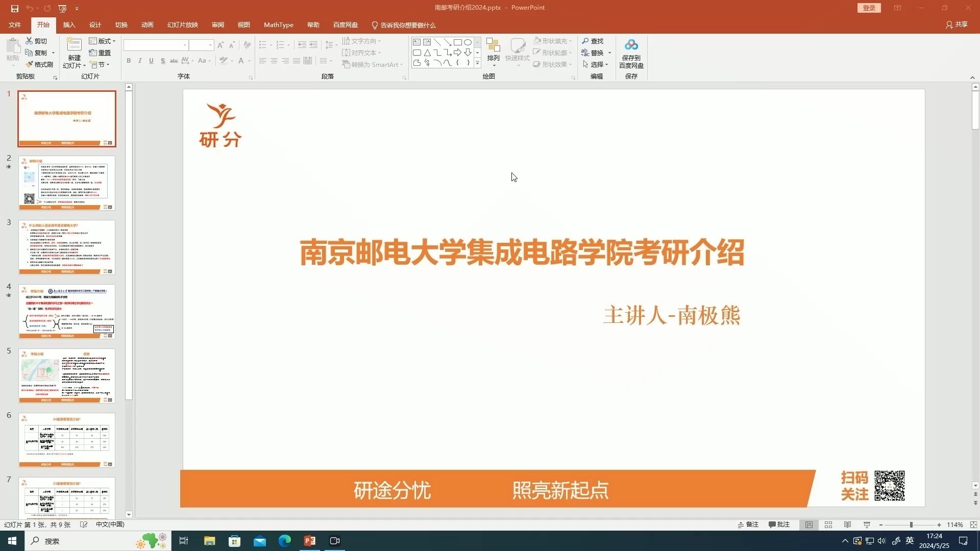The image size is (980, 551).
Task: Expand the 形状轮廓 shape outline dropdown
Action: 570,53
